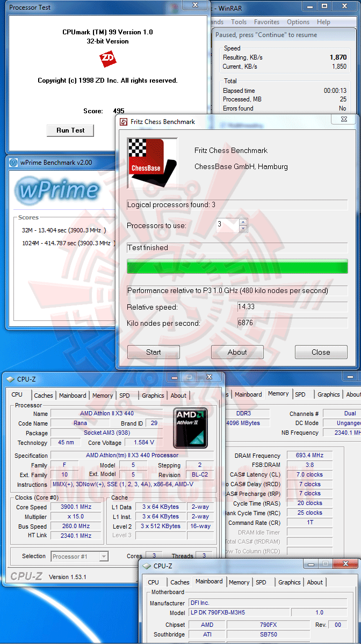
Task: Select SPD tab in the bottom CPU-Z window
Action: click(x=261, y=582)
